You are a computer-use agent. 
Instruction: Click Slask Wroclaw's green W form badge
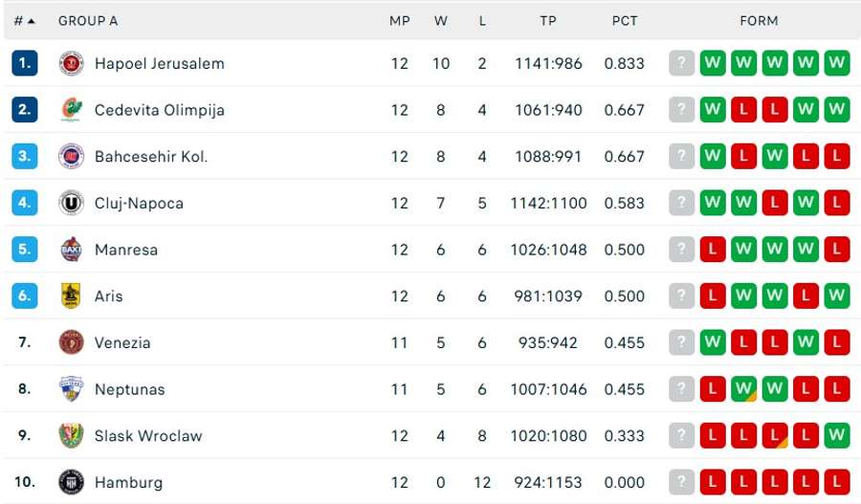click(837, 436)
